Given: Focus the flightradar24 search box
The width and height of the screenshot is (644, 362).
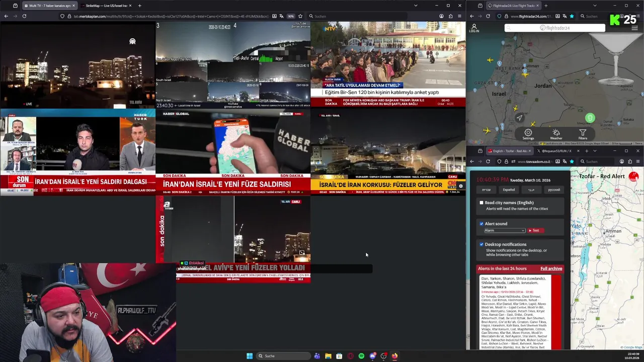Looking at the screenshot, I should (555, 28).
